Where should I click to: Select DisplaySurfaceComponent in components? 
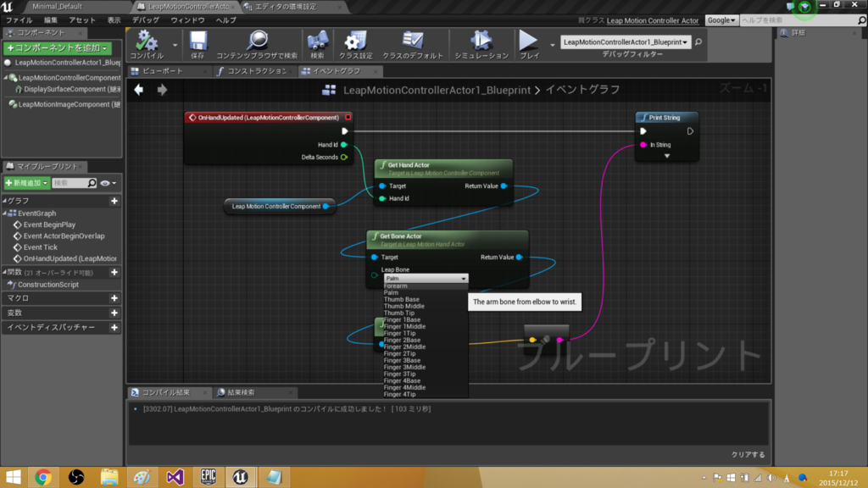(x=68, y=89)
